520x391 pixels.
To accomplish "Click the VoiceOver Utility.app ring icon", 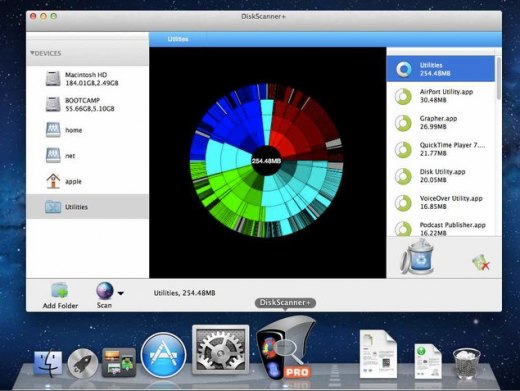I will click(403, 203).
